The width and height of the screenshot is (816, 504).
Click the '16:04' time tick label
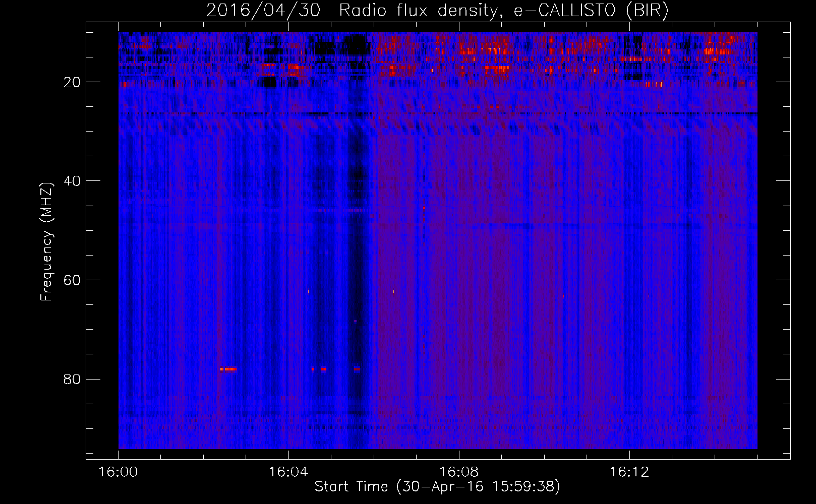pos(288,472)
